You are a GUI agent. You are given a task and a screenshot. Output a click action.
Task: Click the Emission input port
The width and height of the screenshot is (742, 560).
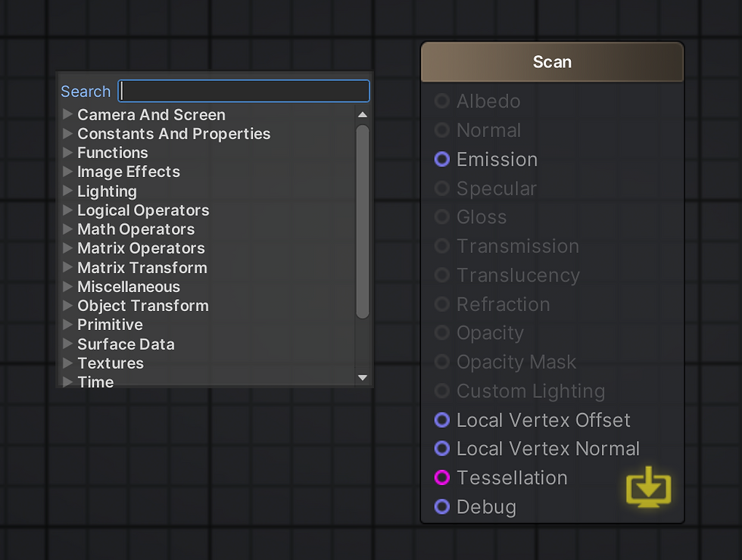coord(442,160)
